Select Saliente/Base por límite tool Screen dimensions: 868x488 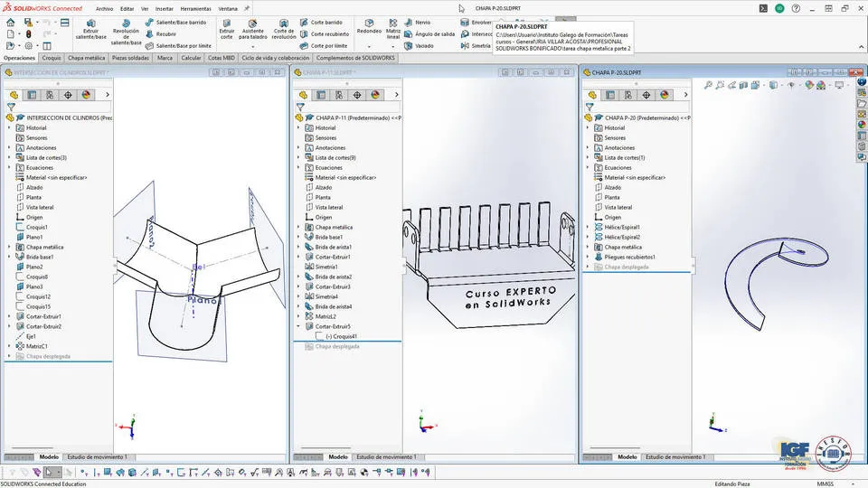coord(178,46)
